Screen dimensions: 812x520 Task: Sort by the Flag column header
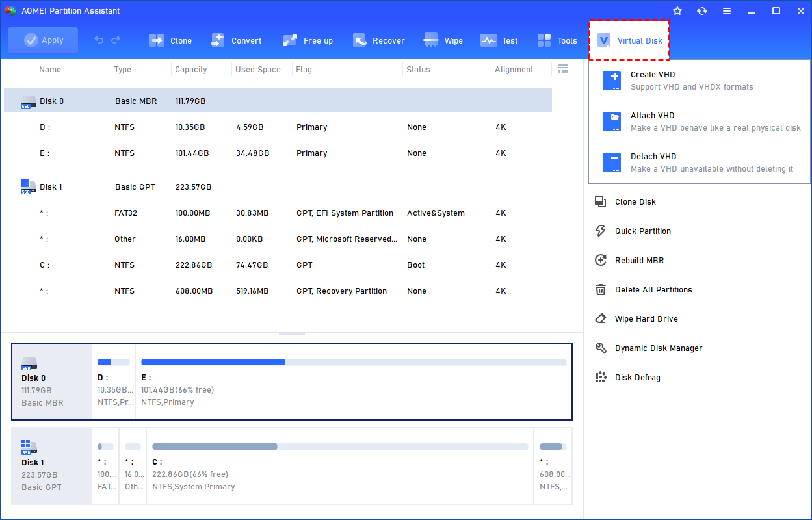(x=304, y=70)
